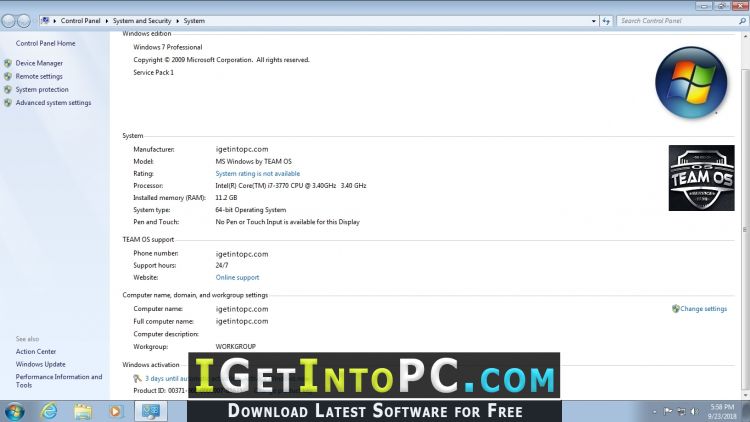
Task: Select 'MS Windows by TEAM OS' model value
Action: (254, 162)
